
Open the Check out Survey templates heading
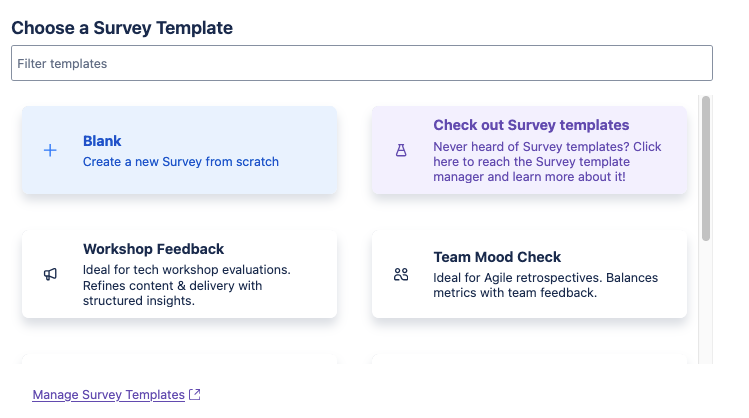[531, 125]
